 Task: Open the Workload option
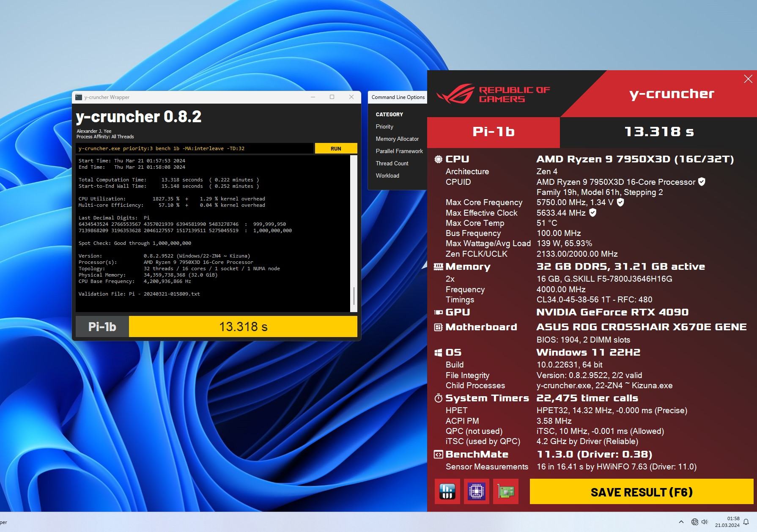tap(387, 176)
